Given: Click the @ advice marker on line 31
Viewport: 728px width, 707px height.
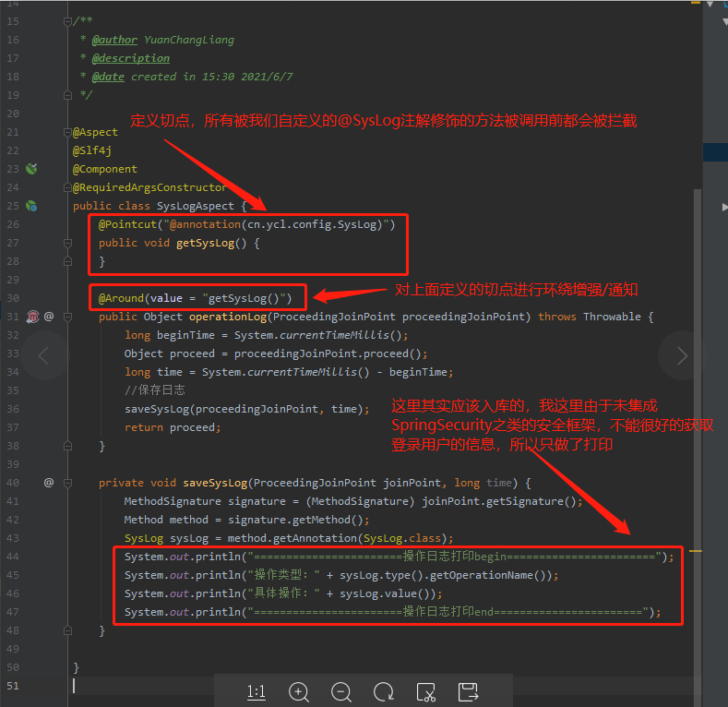Looking at the screenshot, I should (x=49, y=317).
